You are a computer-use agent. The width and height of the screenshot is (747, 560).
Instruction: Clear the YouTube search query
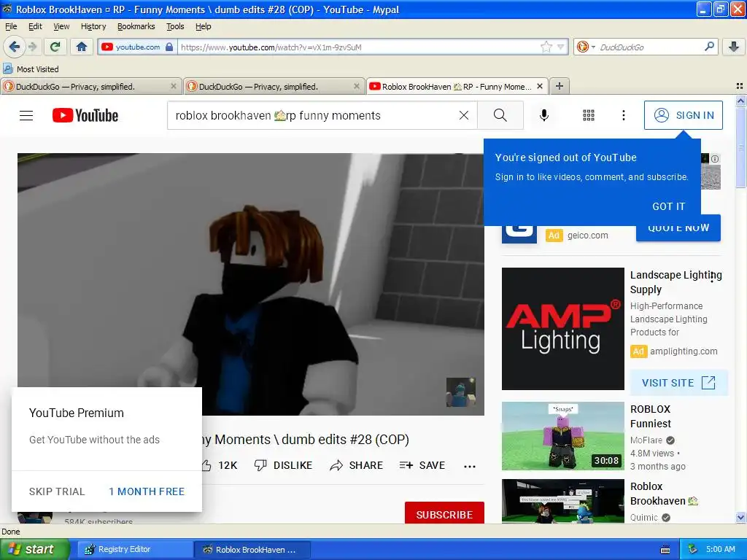pos(463,115)
